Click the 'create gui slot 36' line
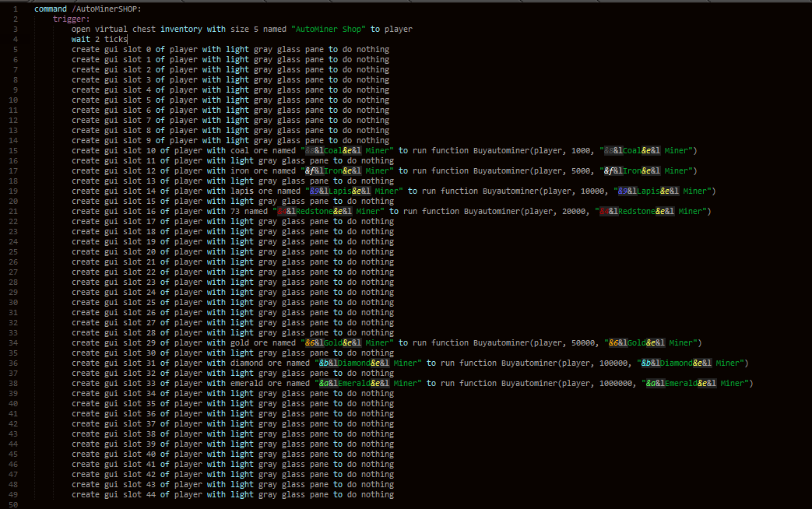812x509 pixels. tap(233, 414)
